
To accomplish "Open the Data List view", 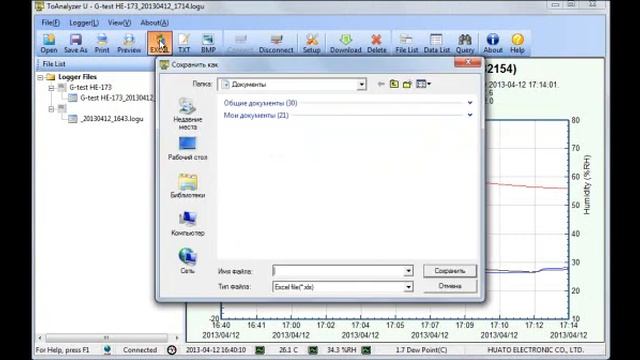I will click(436, 43).
